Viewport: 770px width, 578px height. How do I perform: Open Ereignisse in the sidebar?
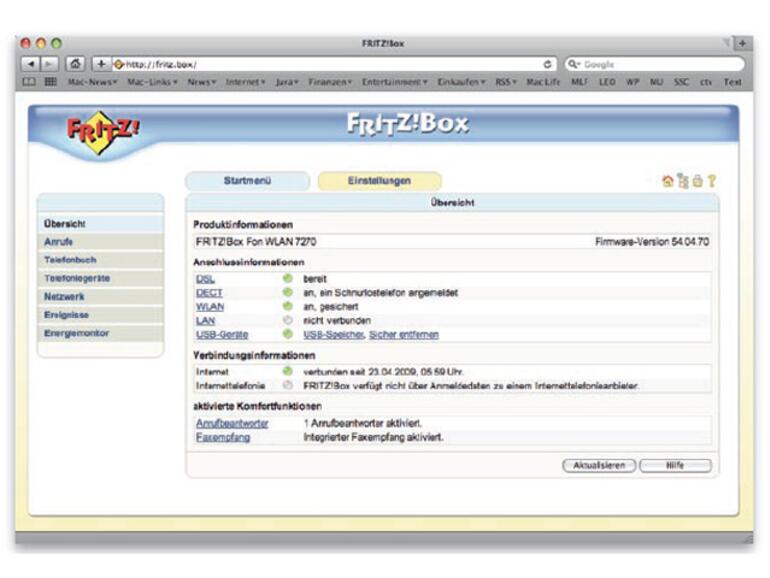tap(101, 315)
